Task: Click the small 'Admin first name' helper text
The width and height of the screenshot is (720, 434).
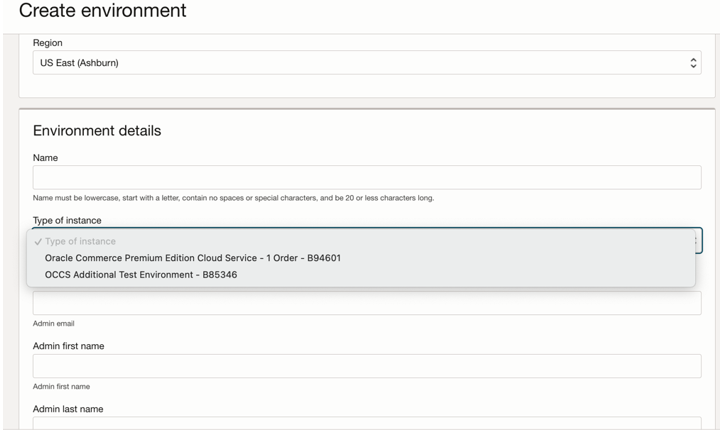Action: point(61,386)
